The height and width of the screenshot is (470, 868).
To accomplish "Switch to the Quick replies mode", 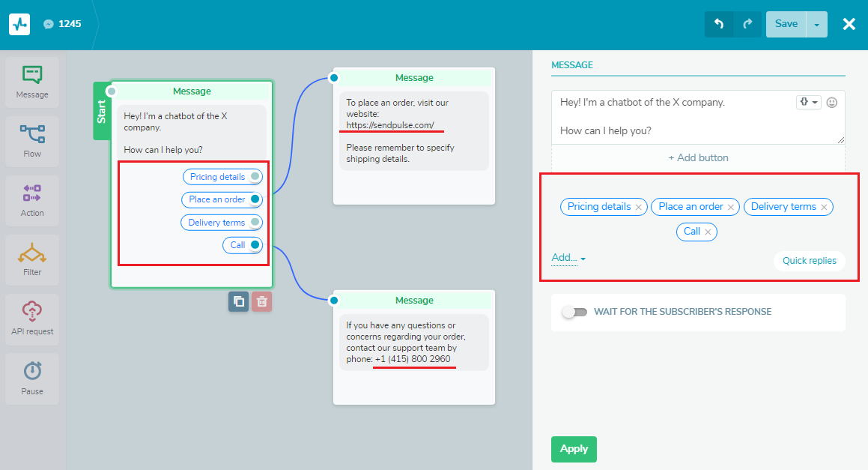I will (809, 261).
